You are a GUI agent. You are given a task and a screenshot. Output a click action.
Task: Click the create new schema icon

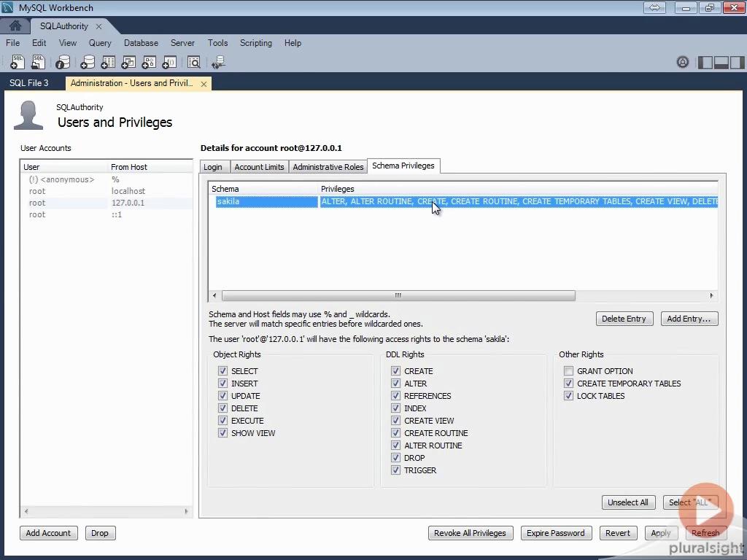[x=88, y=63]
